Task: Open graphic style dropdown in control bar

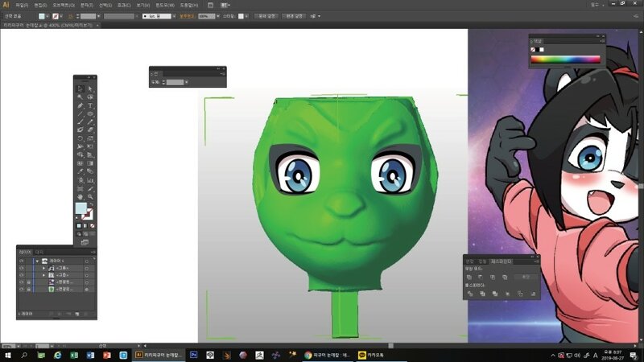Action: (x=246, y=16)
